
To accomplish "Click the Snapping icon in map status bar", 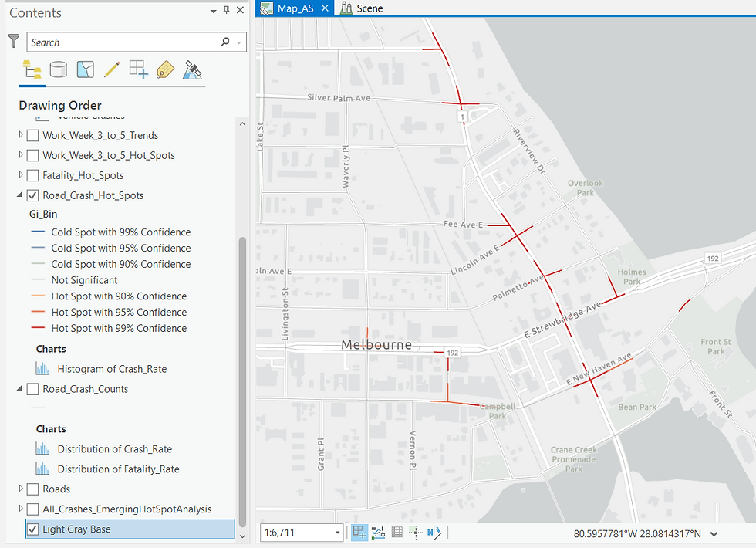I will point(359,533).
